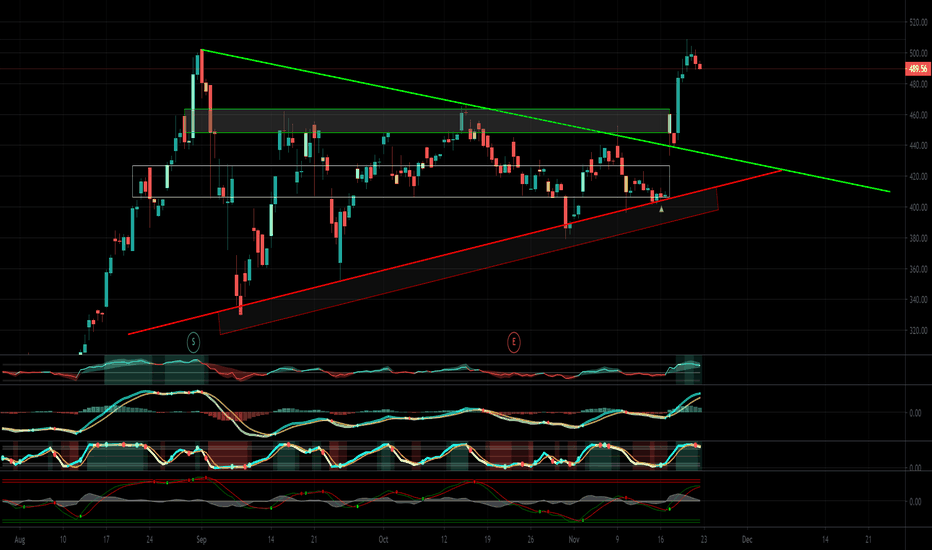Click the 10 date label after Aug
This screenshot has width=932, height=550.
click(63, 540)
